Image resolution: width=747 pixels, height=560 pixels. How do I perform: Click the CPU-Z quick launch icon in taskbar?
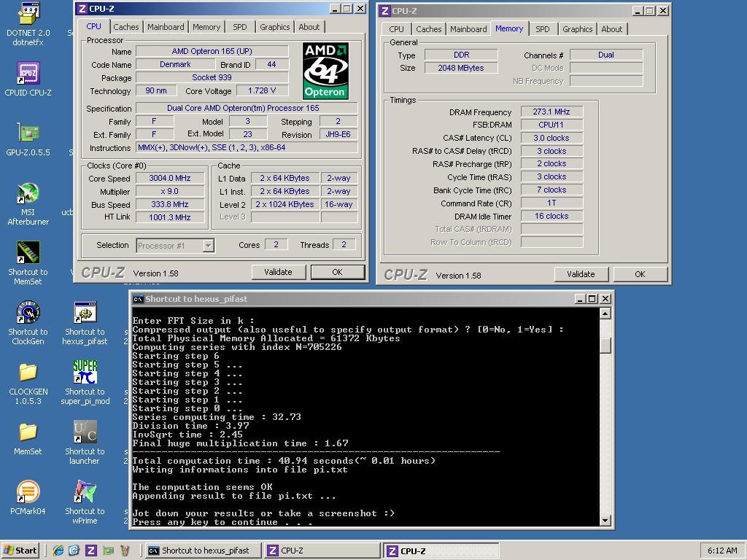(91, 551)
